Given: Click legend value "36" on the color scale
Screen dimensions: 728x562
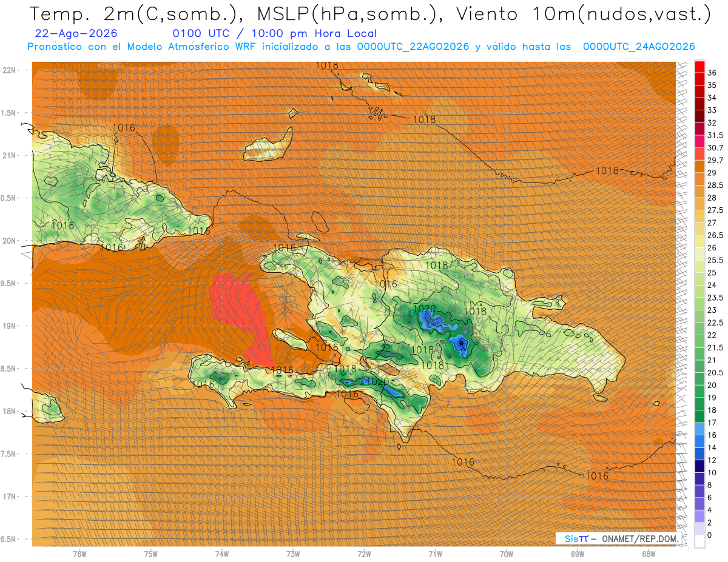Looking at the screenshot, I should [x=712, y=73].
